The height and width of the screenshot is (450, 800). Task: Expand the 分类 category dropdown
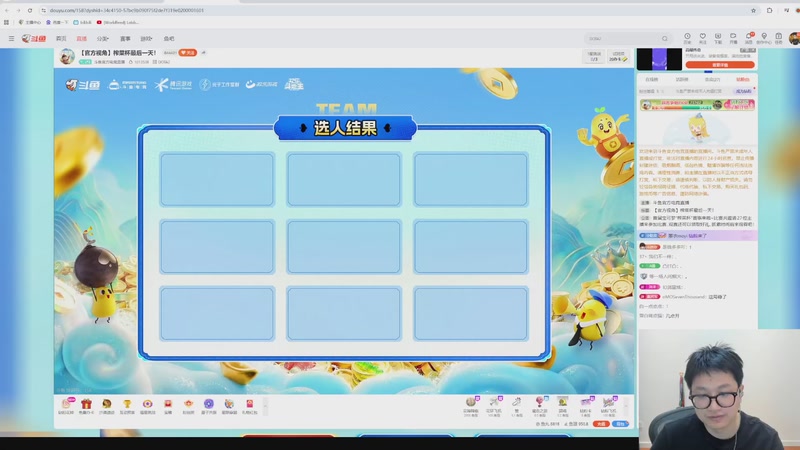(103, 39)
